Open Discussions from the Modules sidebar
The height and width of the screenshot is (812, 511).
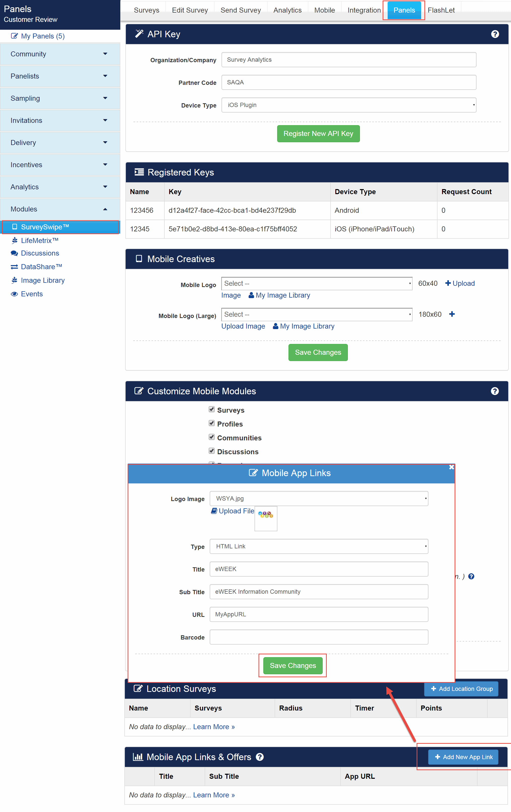tap(40, 253)
